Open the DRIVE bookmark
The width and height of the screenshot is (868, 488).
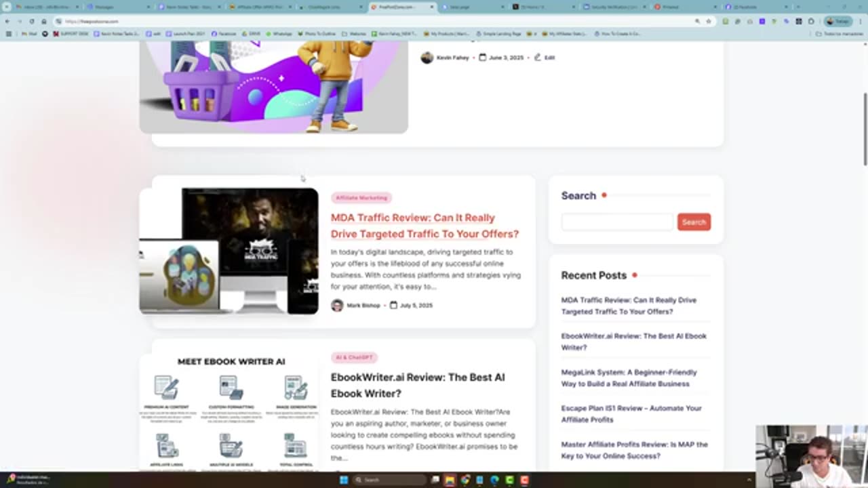point(251,33)
